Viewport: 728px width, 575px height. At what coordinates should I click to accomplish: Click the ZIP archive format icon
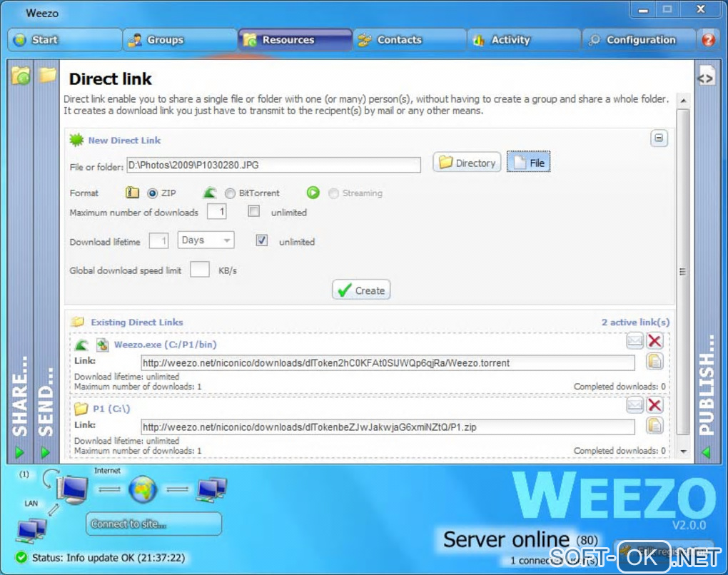click(132, 192)
